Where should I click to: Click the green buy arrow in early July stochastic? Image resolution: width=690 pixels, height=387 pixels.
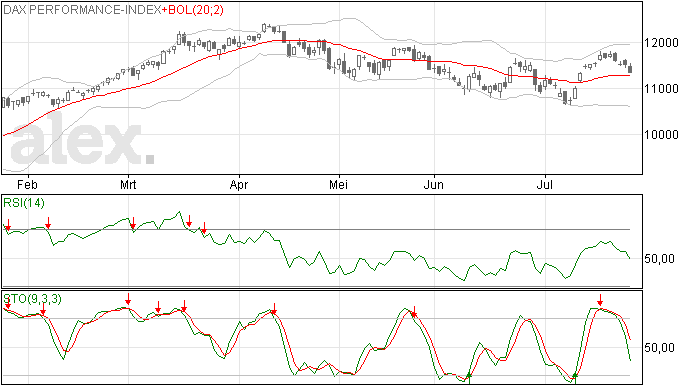[575, 378]
